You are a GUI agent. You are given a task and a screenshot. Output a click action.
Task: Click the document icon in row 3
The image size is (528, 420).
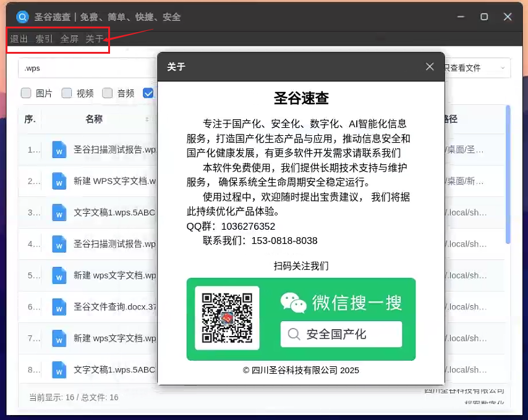[x=59, y=212]
